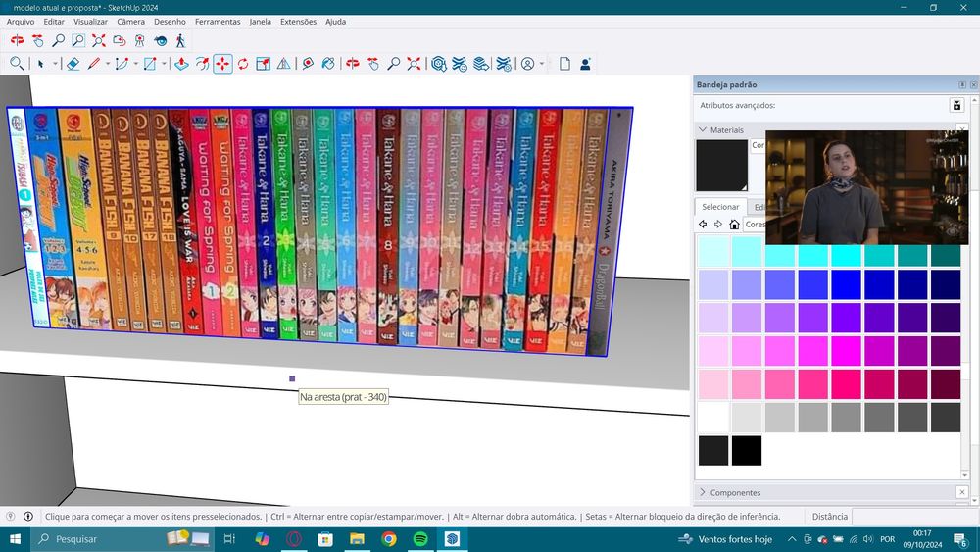Select the Position Camera tool
Viewport: 980px width, 552px height.
(139, 40)
